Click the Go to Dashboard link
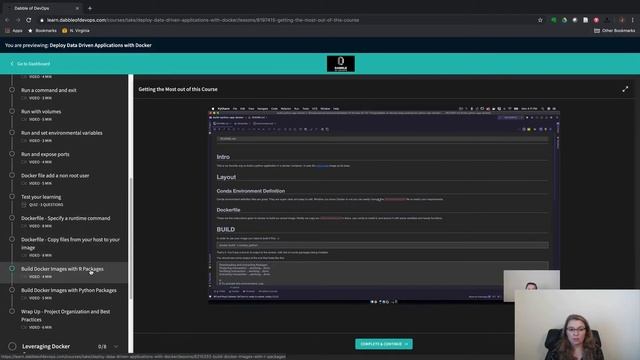This screenshot has height=360, width=640. 30,64
